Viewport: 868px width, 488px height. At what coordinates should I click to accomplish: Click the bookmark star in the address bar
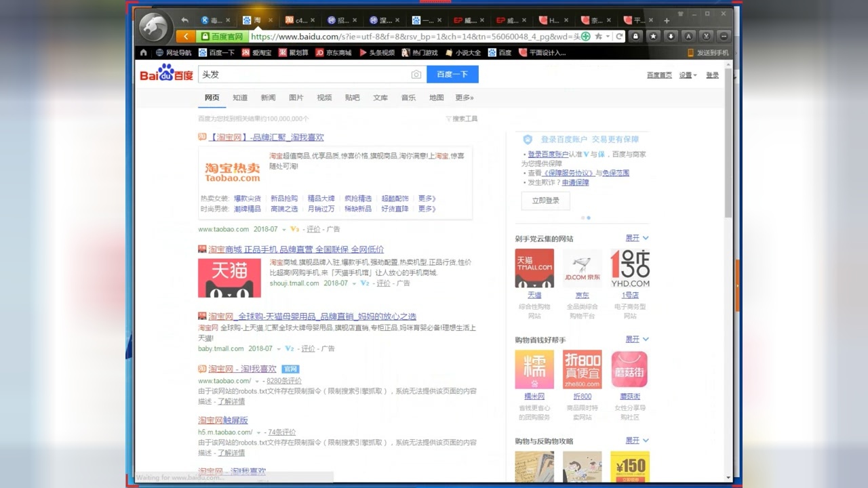pyautogui.click(x=598, y=36)
